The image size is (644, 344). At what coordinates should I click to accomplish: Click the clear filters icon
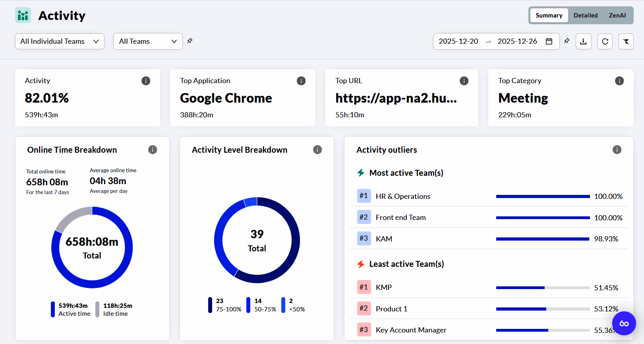point(626,41)
